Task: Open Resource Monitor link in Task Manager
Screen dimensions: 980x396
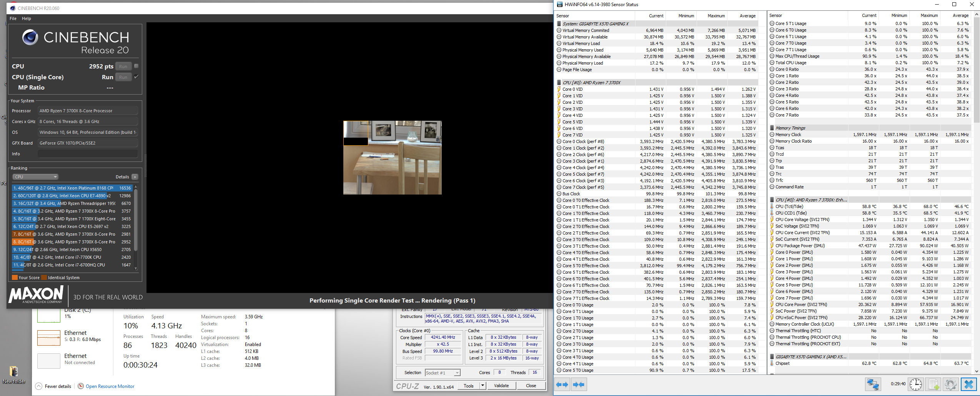Action: pyautogui.click(x=110, y=386)
